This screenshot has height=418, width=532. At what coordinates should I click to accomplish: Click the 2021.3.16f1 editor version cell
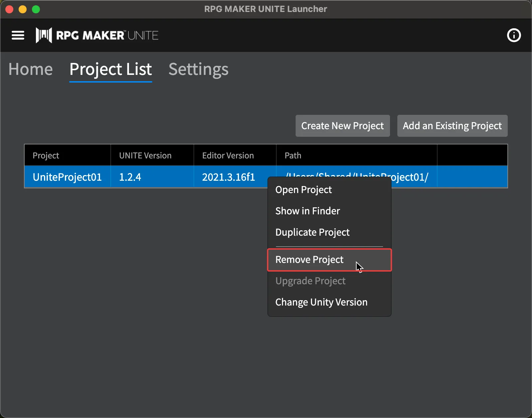[x=228, y=177]
